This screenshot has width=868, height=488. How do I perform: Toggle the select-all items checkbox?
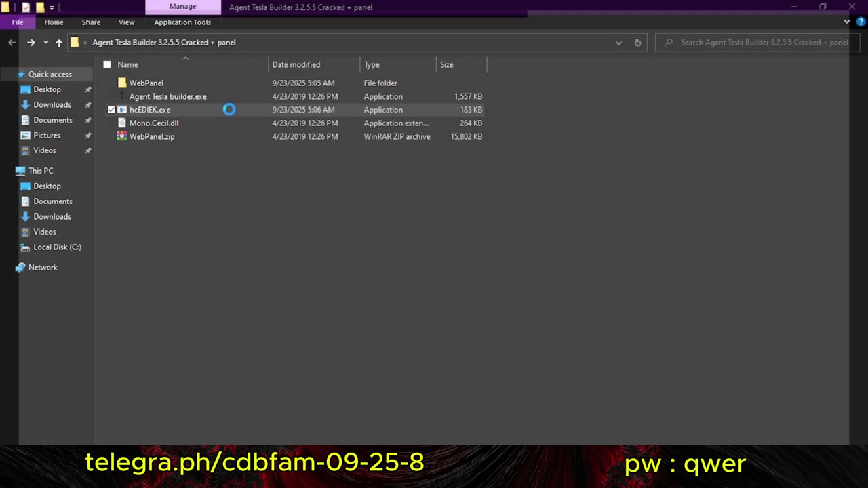[107, 64]
